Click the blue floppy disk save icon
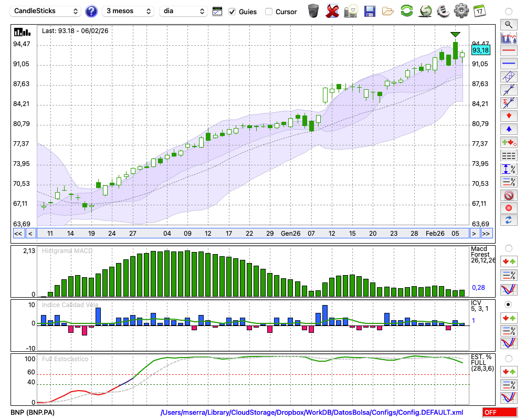The image size is (525, 420). coord(370,11)
